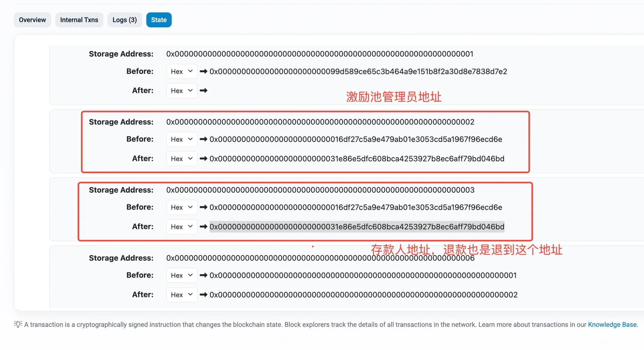Viewport: 644px width, 350px height.
Task: Open Hex dropdown for slot 6 After
Action: click(182, 295)
